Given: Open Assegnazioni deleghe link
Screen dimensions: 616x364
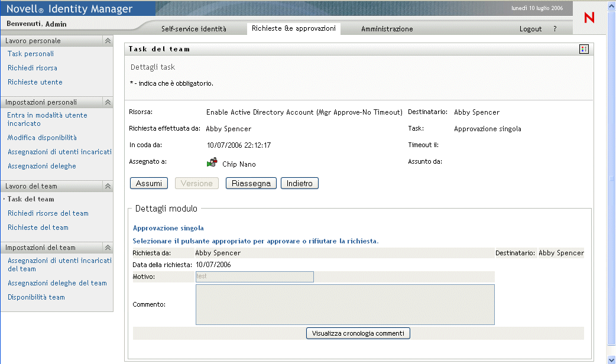Looking at the screenshot, I should point(42,166).
